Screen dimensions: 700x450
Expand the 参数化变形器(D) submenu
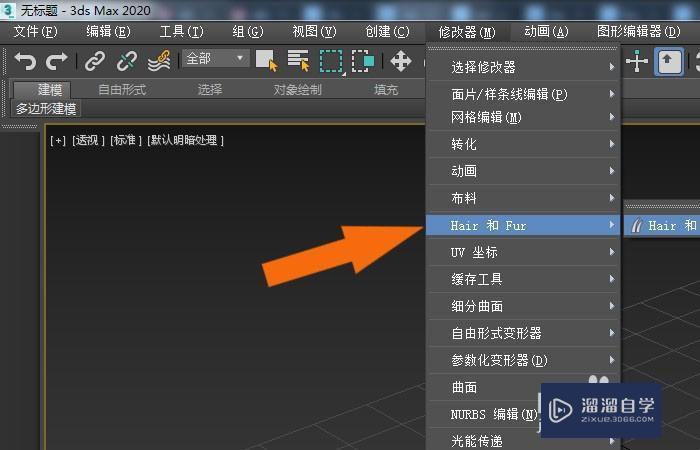(523, 360)
